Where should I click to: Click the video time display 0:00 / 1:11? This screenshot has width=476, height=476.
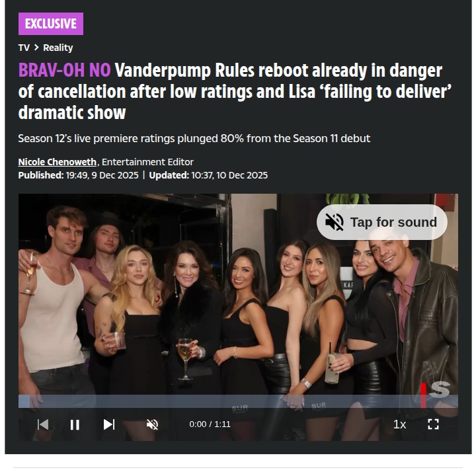[x=210, y=424]
